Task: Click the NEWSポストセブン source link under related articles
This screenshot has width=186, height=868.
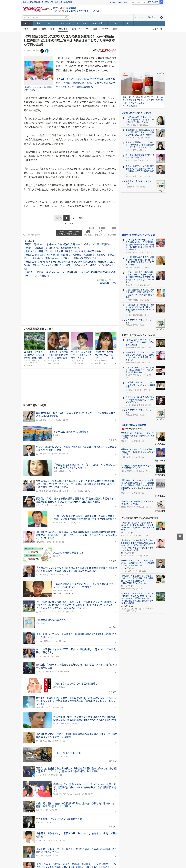Action: (x=108, y=283)
